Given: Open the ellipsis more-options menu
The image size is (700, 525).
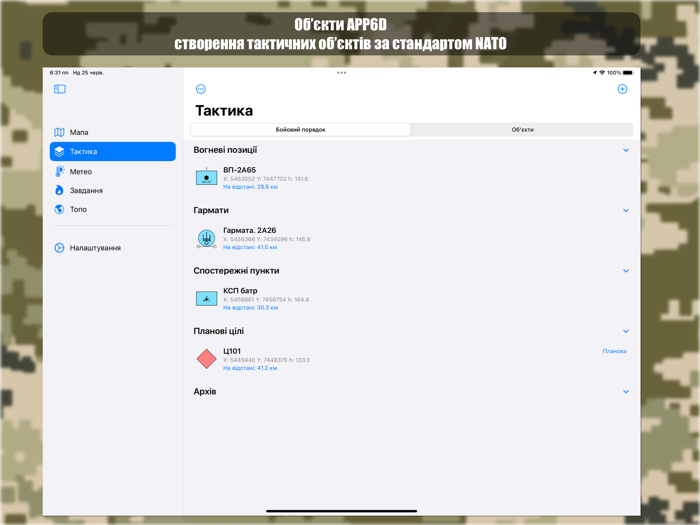Looking at the screenshot, I should pyautogui.click(x=201, y=89).
